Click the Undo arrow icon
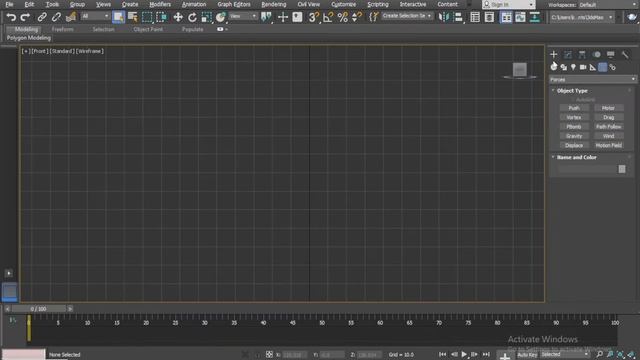 [11, 17]
